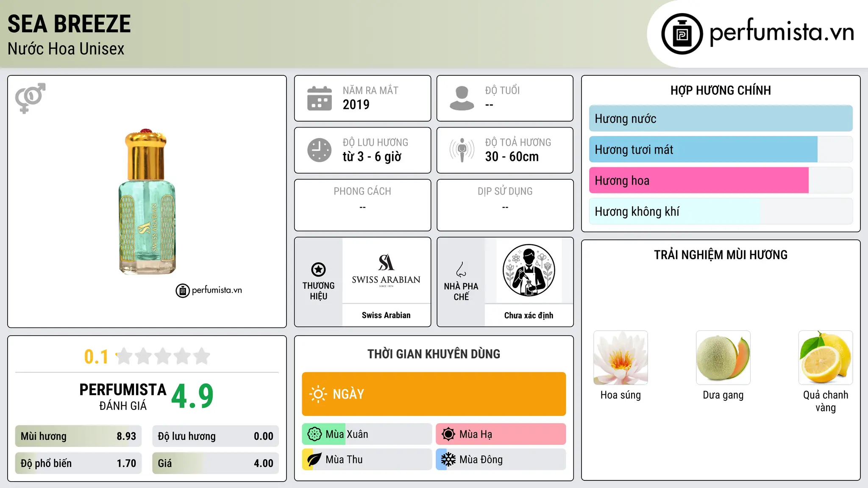The width and height of the screenshot is (868, 488).
Task: Click the Dưa gang note label
Action: pos(723,395)
